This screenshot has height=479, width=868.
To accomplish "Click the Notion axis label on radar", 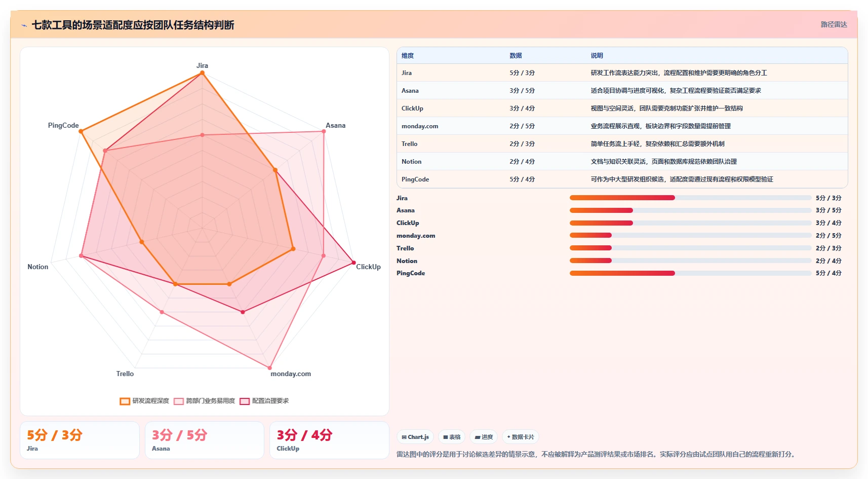I will 38,267.
